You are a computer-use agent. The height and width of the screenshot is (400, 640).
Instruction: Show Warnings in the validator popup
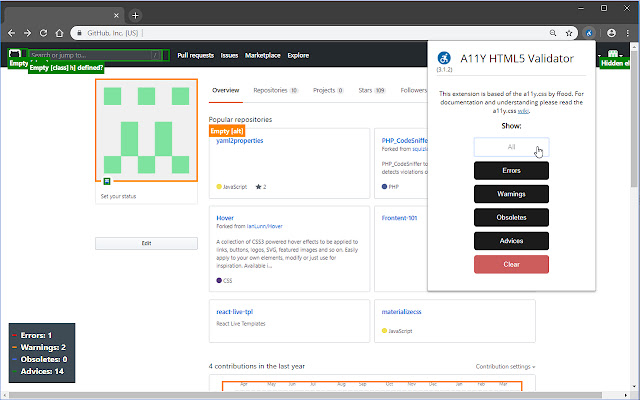[x=511, y=194]
